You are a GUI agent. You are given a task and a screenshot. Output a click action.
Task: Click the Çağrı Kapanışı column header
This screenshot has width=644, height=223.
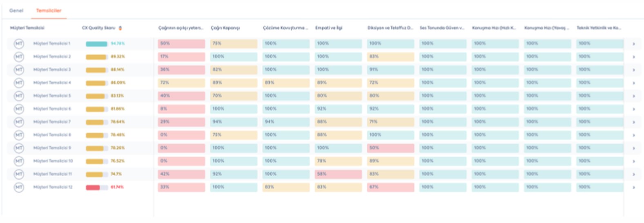[225, 28]
